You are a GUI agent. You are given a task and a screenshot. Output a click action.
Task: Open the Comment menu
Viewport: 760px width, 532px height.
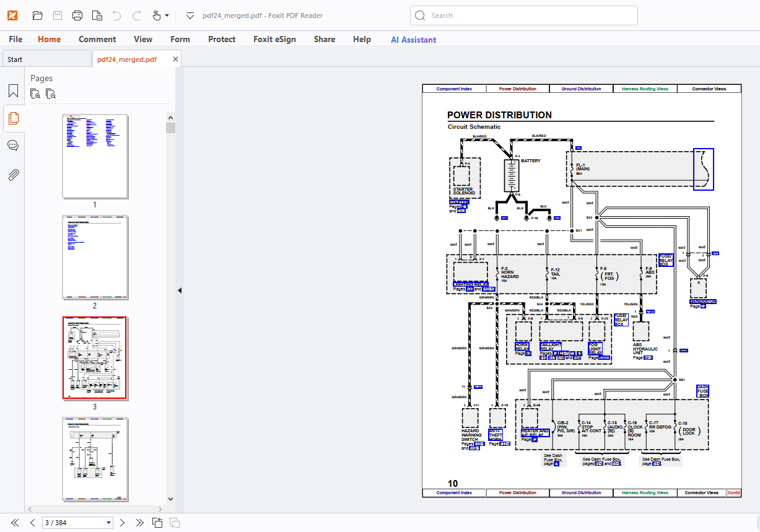tap(97, 39)
